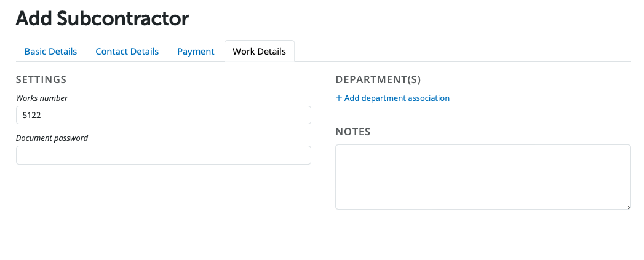This screenshot has width=644, height=260.
Task: Click the plus icon beside Add department association
Action: (339, 98)
